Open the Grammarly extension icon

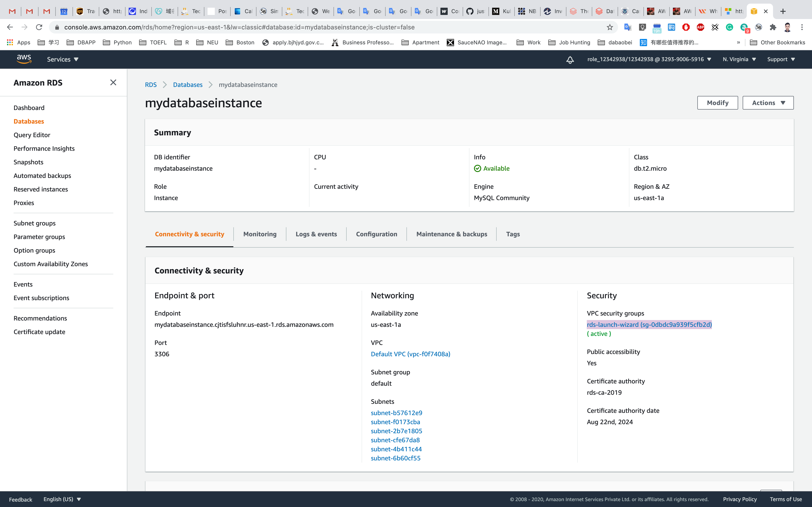[730, 27]
